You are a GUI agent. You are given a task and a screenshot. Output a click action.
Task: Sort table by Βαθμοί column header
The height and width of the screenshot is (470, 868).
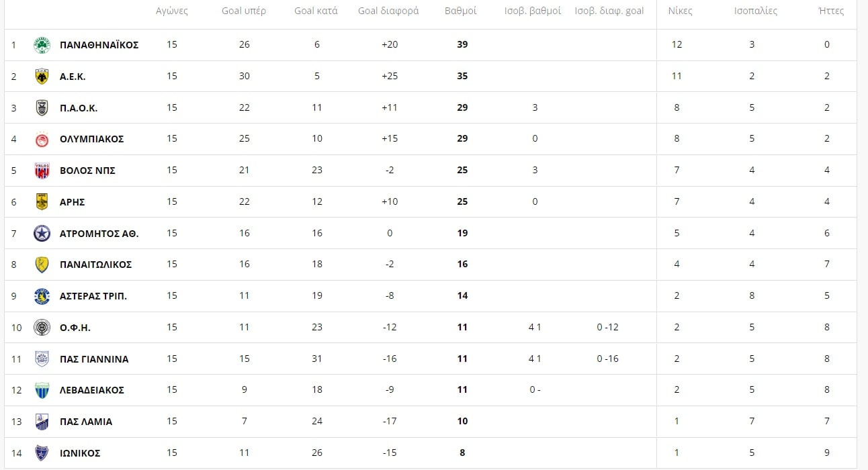tap(461, 11)
